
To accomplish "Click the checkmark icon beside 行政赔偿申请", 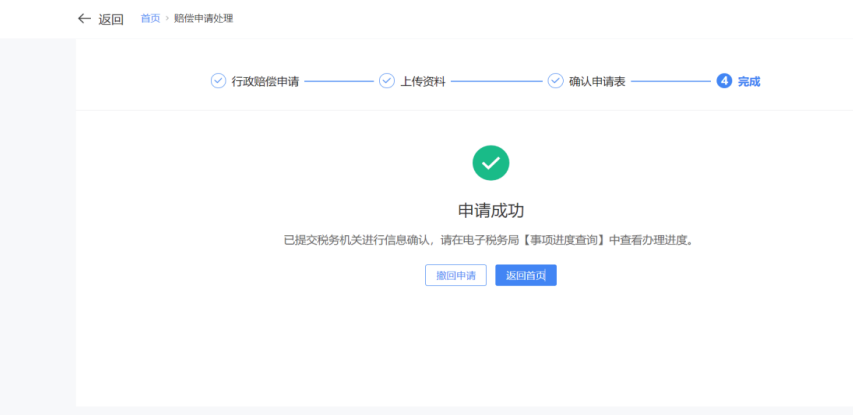I will (218, 81).
